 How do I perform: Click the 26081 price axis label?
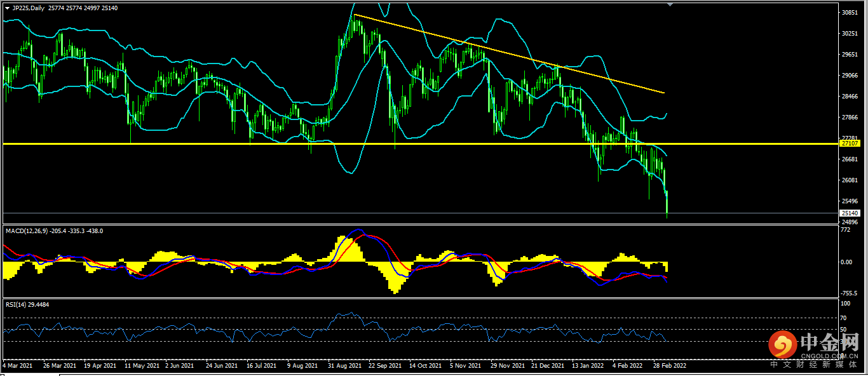(849, 180)
